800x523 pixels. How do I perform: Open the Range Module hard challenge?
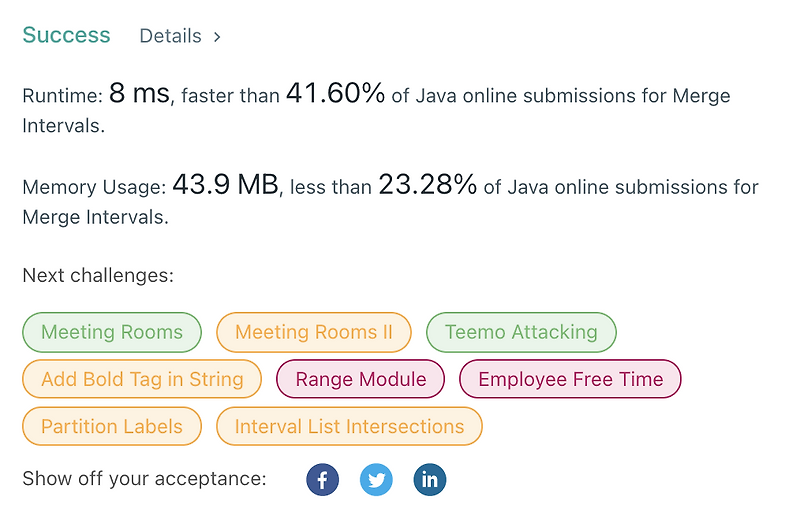(361, 379)
